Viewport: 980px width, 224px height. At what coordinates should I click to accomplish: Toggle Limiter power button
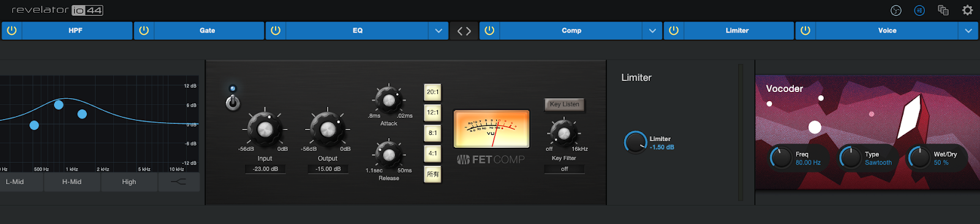pos(674,31)
